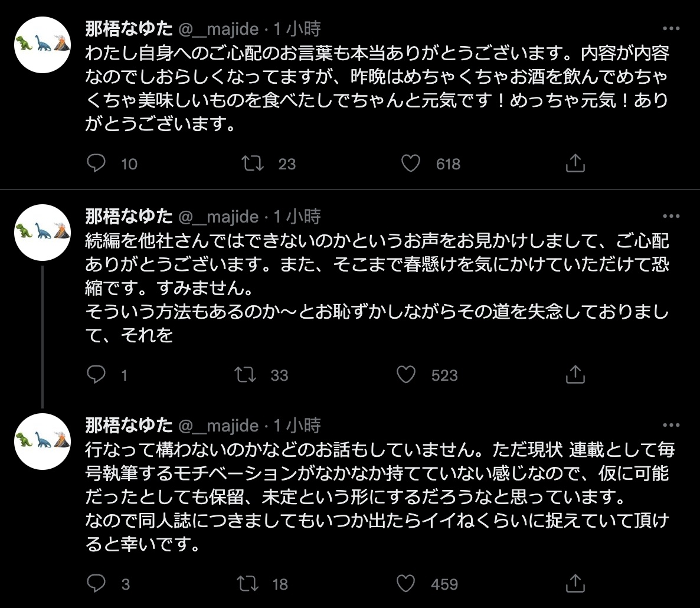Share the second tweet about 続編
This screenshot has height=608, width=700.
[575, 374]
